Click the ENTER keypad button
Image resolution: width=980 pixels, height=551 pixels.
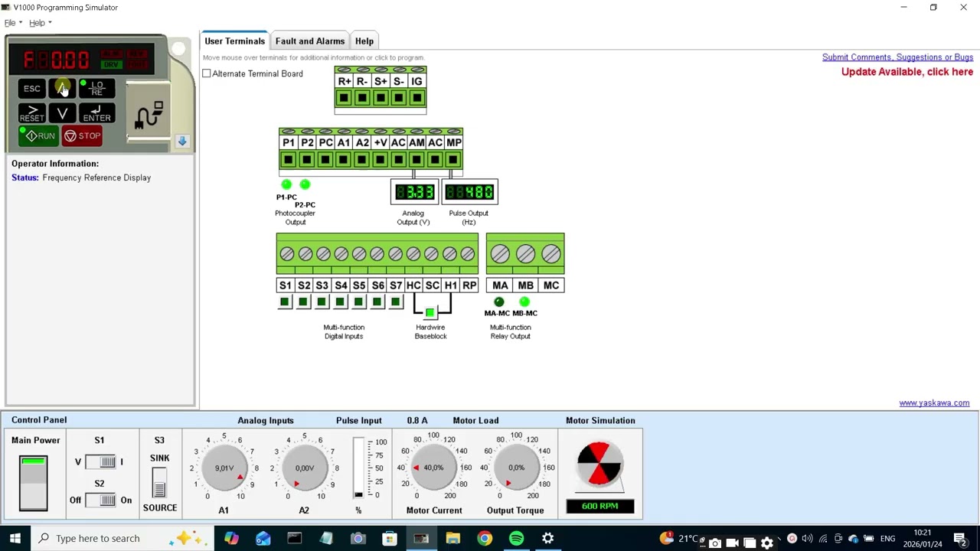click(x=96, y=113)
